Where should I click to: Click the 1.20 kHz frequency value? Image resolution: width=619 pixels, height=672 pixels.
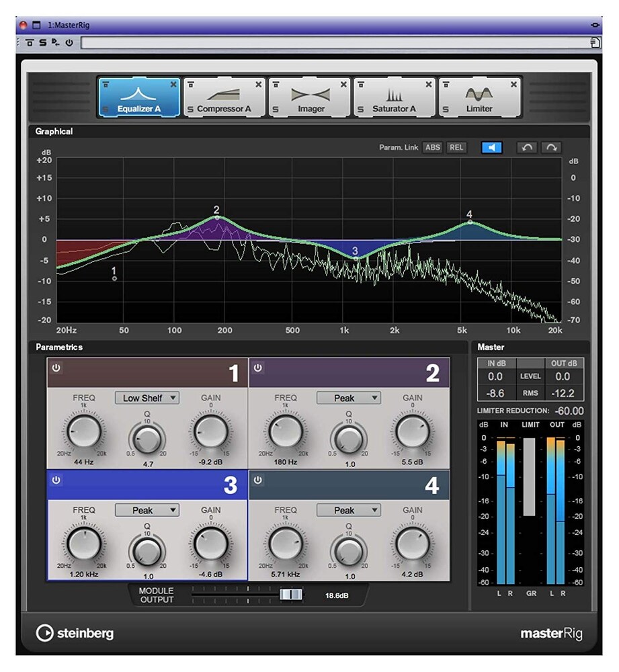pyautogui.click(x=83, y=575)
